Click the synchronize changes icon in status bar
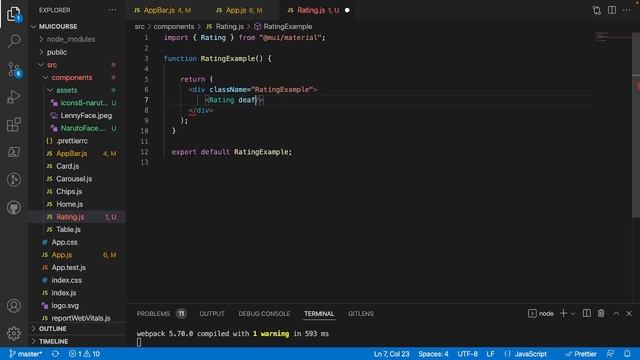This screenshot has height=360, width=640. point(55,354)
